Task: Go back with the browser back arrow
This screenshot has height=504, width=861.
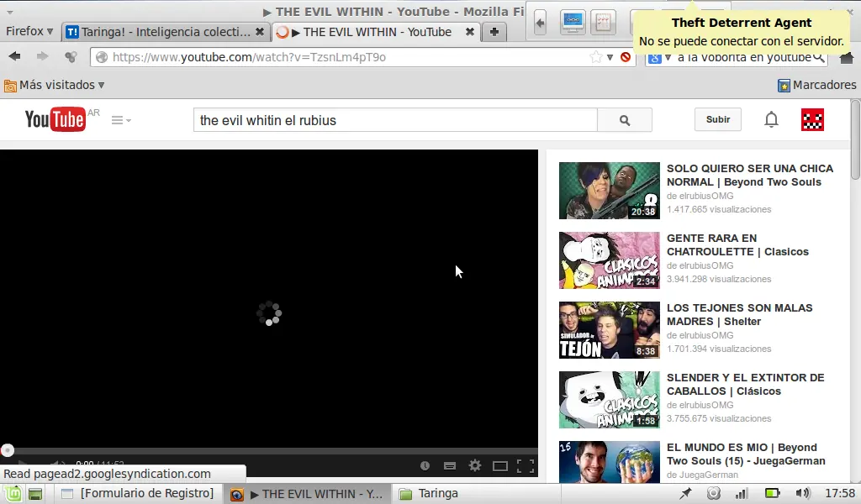Action: (x=15, y=56)
